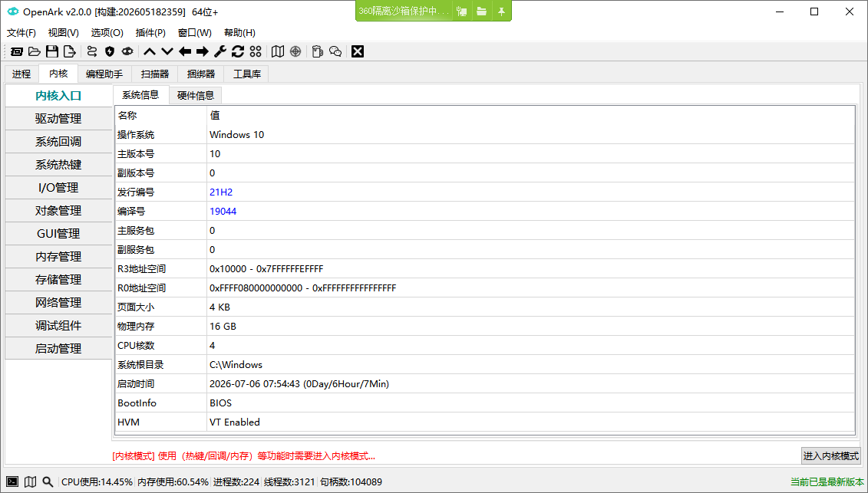The height and width of the screenshot is (493, 868).
Task: Switch to the 工具库 tab
Action: click(247, 74)
